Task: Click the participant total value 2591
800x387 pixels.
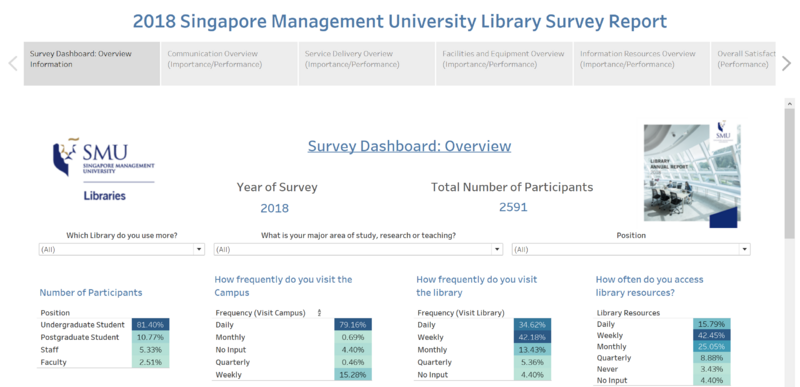Action: (x=513, y=207)
